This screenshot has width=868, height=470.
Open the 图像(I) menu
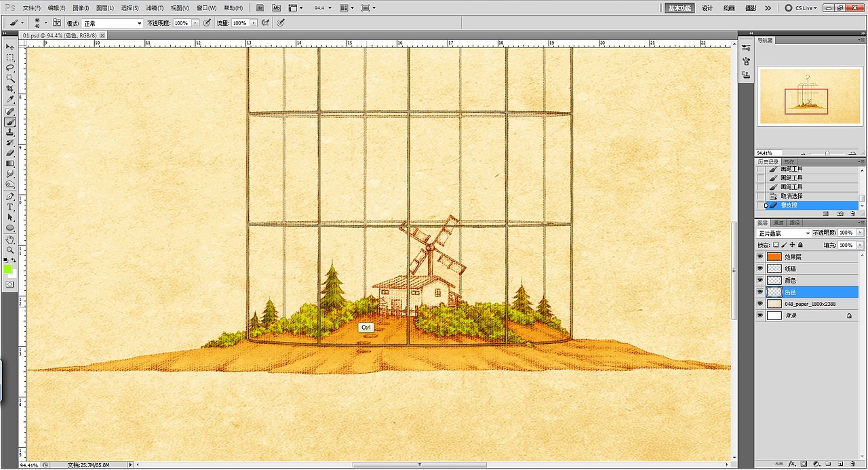tap(81, 8)
